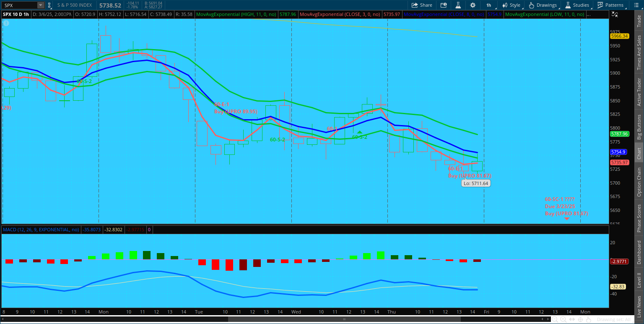Screen dimensions: 644x324
Task: Click the O: 5720.9 open value
Action: pyautogui.click(x=84, y=14)
